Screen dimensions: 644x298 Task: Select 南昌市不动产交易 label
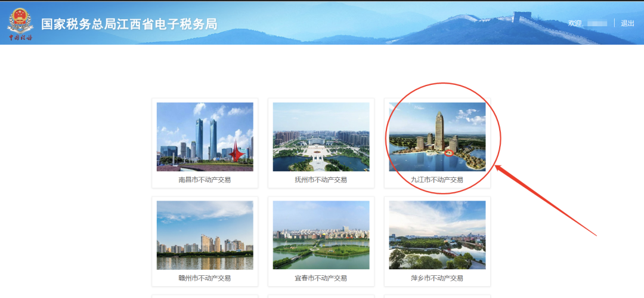205,180
